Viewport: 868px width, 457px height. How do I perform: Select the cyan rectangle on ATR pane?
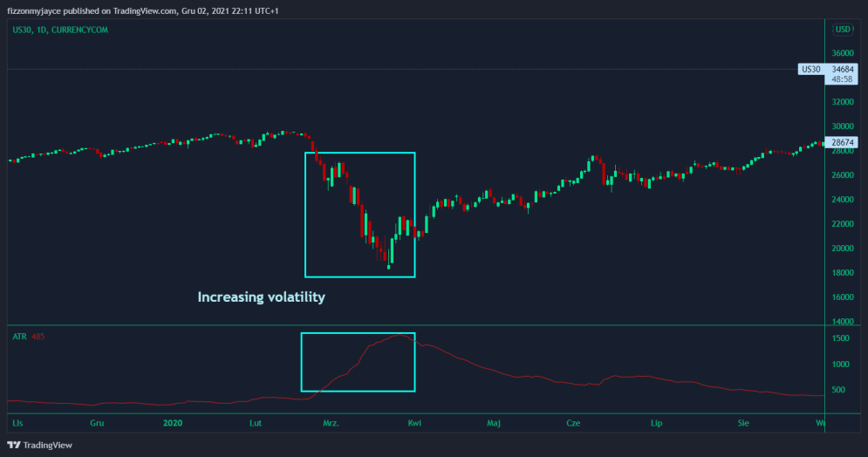359,363
